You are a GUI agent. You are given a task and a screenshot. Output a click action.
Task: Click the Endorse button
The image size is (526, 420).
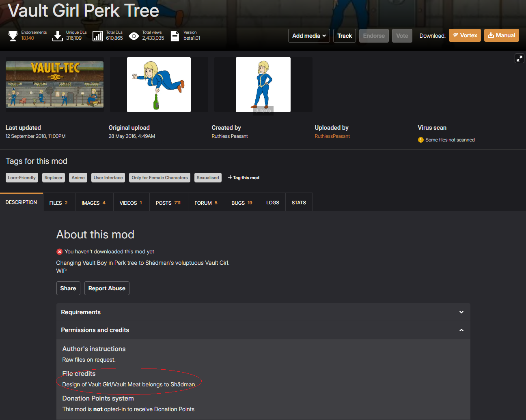(374, 36)
